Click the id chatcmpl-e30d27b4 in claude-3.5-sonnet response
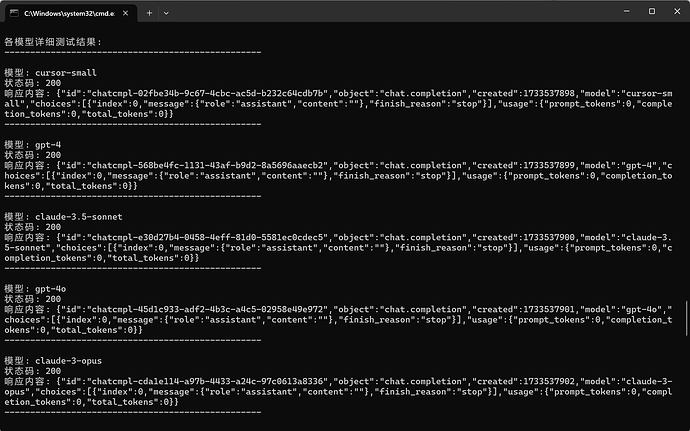Screen dimensions: 690x431 click(x=209, y=237)
